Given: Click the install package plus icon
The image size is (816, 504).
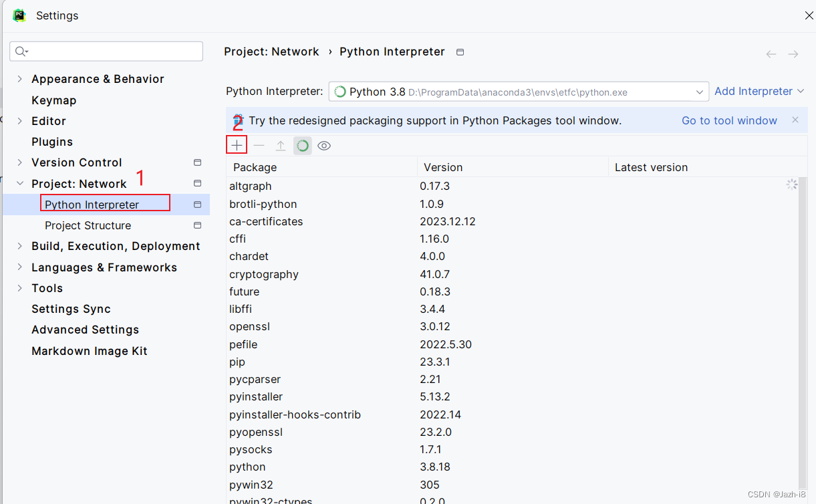Looking at the screenshot, I should pyautogui.click(x=237, y=145).
